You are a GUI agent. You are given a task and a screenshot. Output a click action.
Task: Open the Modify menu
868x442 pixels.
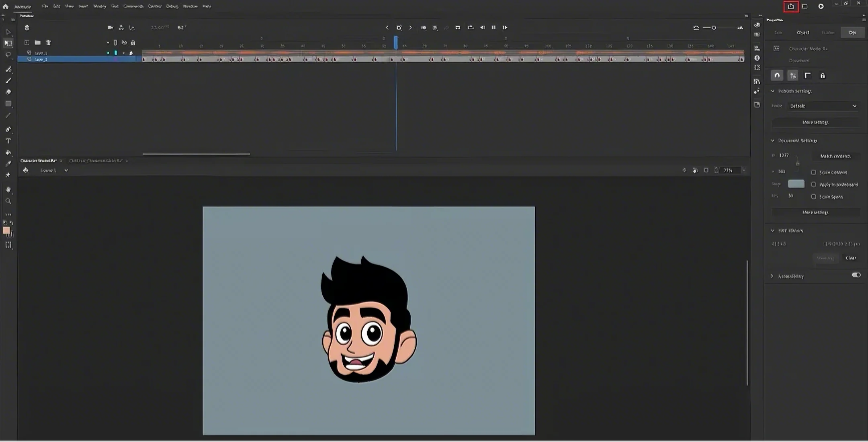click(x=99, y=6)
